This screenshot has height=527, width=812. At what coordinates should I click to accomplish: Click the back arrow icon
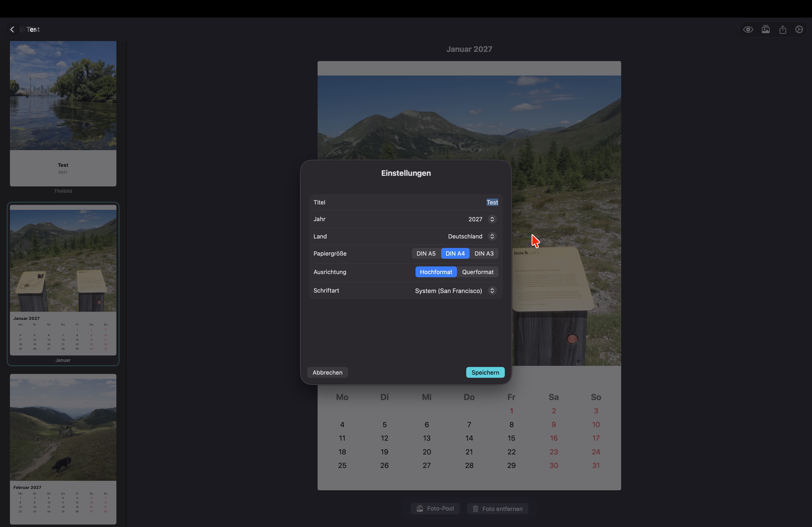[12, 29]
